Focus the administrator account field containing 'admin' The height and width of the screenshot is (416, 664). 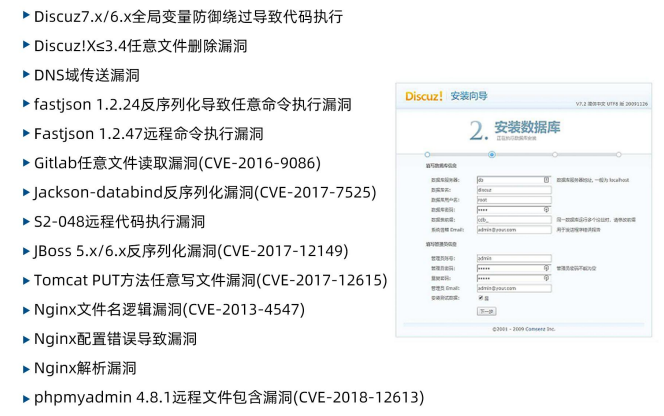pyautogui.click(x=514, y=258)
